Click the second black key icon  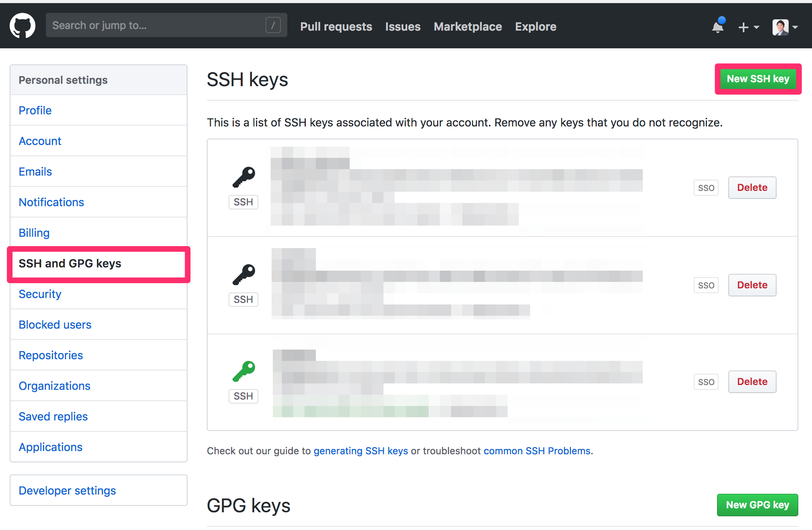pos(244,275)
